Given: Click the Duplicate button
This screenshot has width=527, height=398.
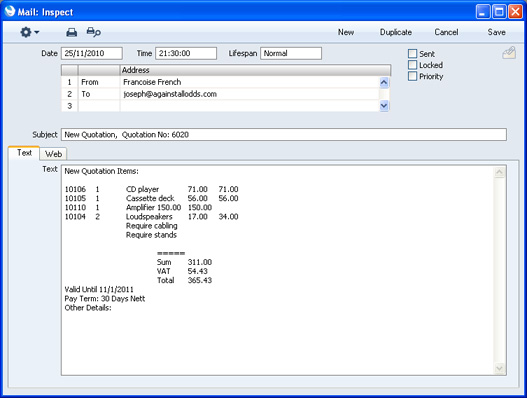Looking at the screenshot, I should click(x=396, y=32).
